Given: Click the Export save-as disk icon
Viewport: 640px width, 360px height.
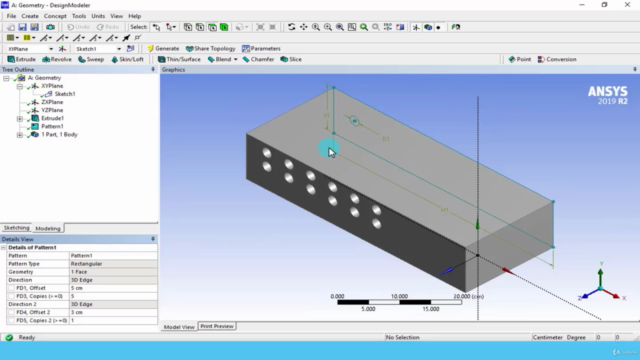Looking at the screenshot, I should [x=34, y=27].
